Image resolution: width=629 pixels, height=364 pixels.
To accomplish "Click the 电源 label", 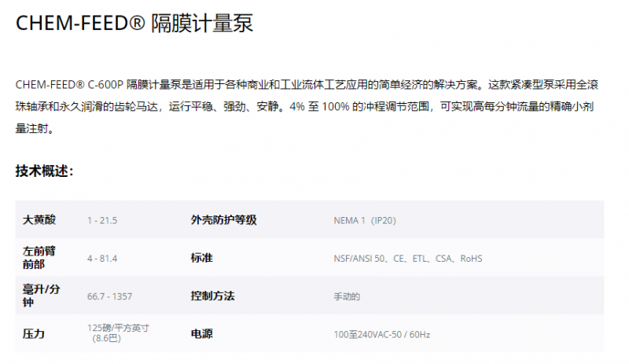I will pyautogui.click(x=201, y=334).
